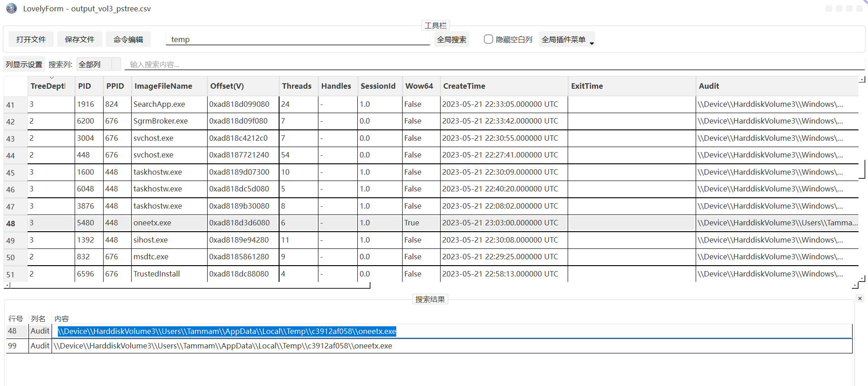Focus the 输入搜索内容 filter input field
Screen dimensions: 868x386
point(494,64)
